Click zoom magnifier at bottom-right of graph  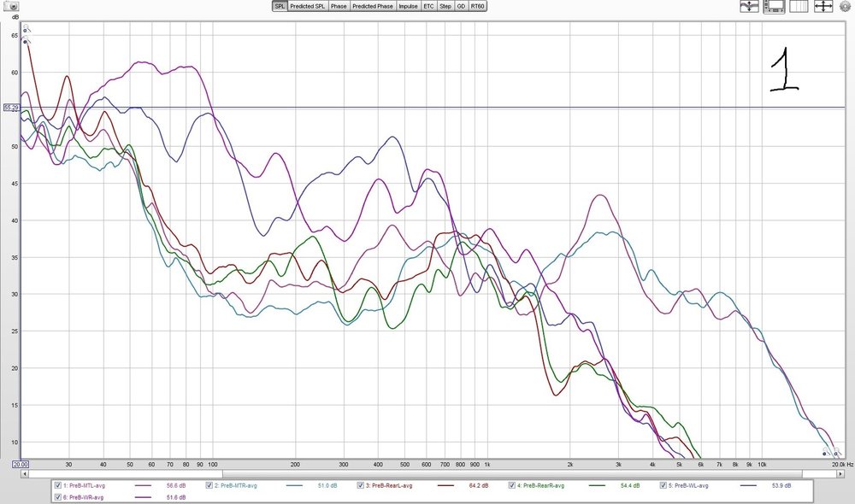click(836, 451)
